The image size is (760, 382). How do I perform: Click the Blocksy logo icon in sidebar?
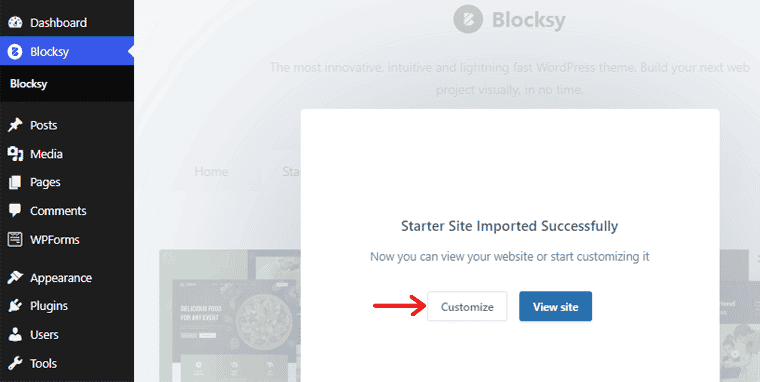tap(15, 51)
